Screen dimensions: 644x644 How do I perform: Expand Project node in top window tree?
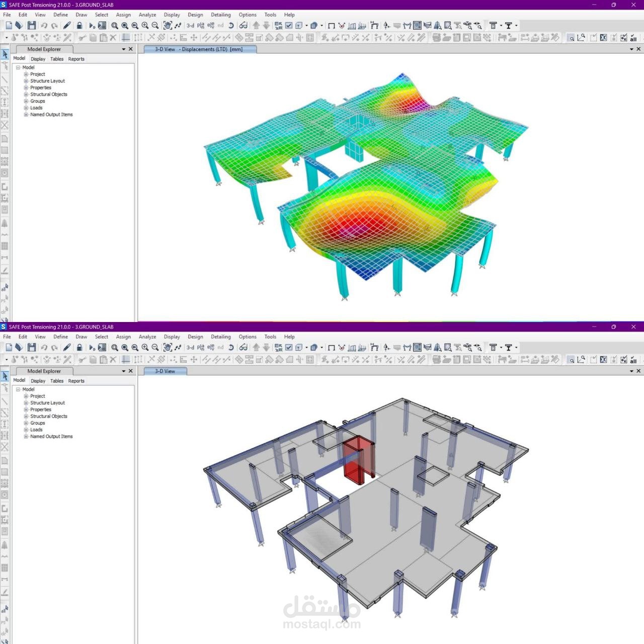pos(26,74)
